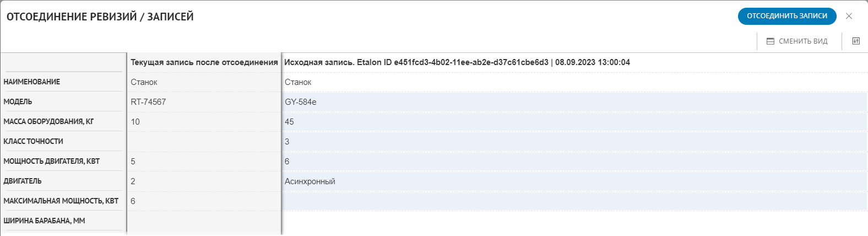Click the Отсоединить записи button
The width and height of the screenshot is (868, 236).
(786, 16)
